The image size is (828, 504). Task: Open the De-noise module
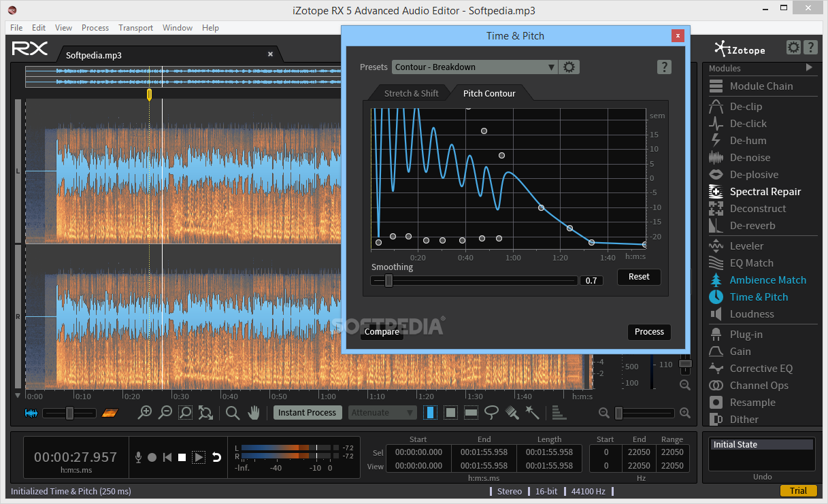coord(750,158)
